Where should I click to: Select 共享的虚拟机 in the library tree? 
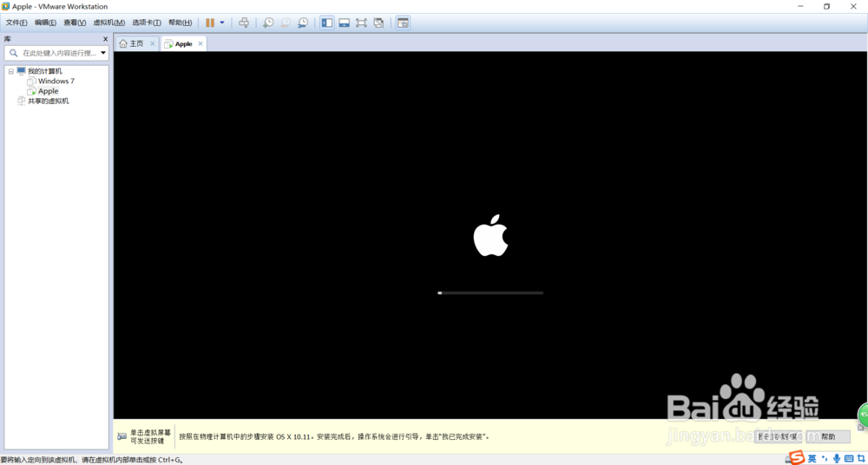48,101
